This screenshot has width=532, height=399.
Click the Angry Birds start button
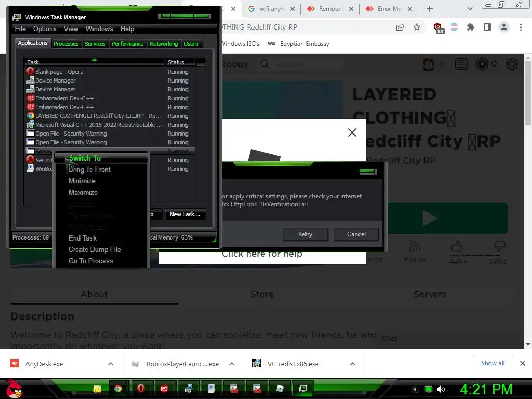point(14,389)
